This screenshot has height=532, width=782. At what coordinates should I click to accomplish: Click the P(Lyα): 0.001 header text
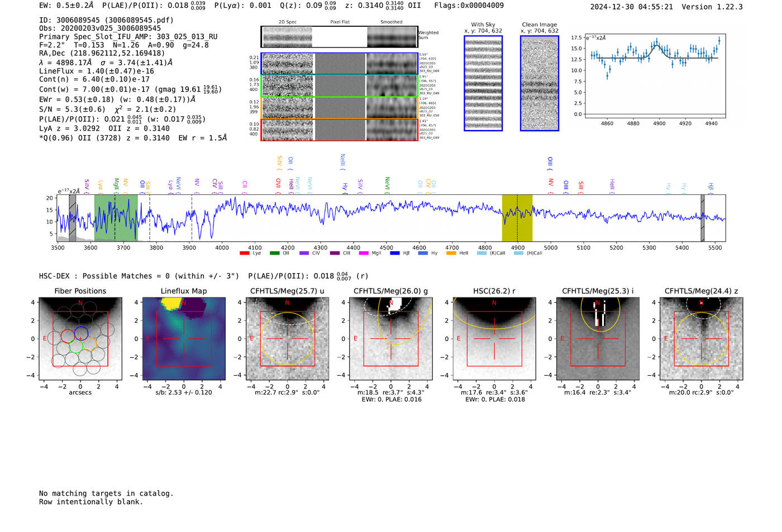[x=243, y=6]
